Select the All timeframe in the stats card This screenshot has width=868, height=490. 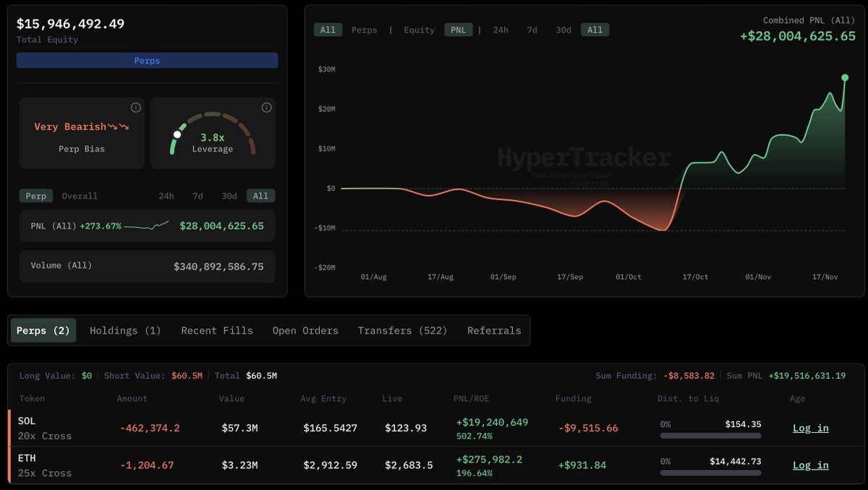click(x=260, y=196)
